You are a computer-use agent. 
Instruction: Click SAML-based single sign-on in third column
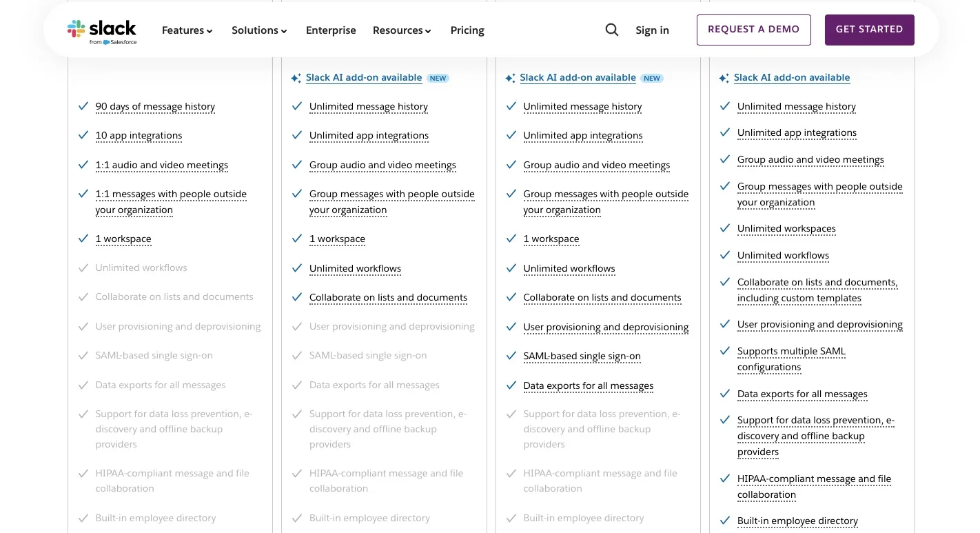[x=582, y=356]
